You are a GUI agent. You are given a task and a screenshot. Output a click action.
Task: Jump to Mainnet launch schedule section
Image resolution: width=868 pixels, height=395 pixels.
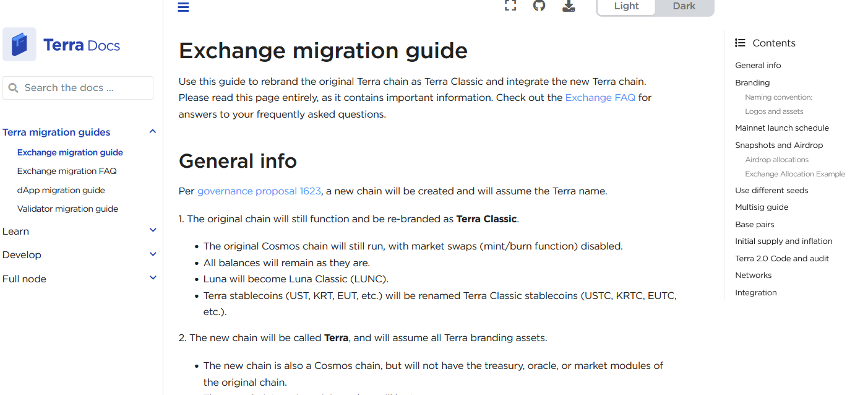[x=782, y=128]
